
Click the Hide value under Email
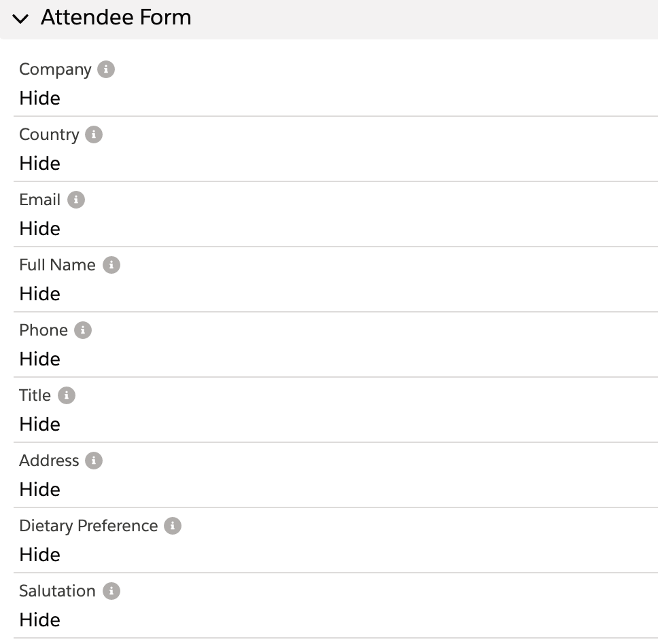coord(39,229)
